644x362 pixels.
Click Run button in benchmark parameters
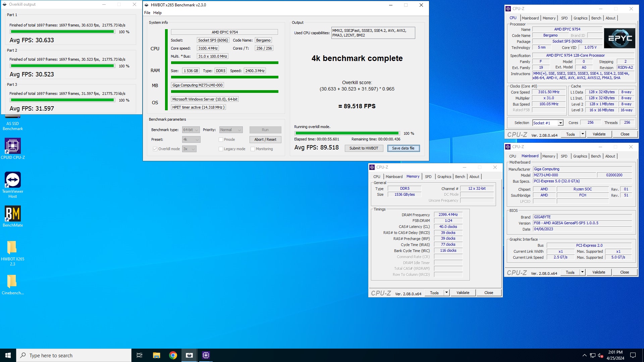[265, 130]
